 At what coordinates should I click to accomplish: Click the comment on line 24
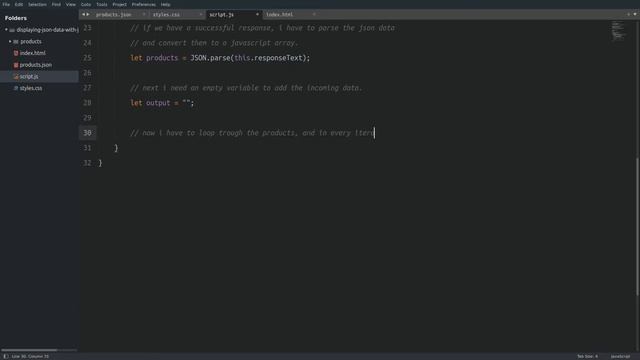pyautogui.click(x=214, y=43)
